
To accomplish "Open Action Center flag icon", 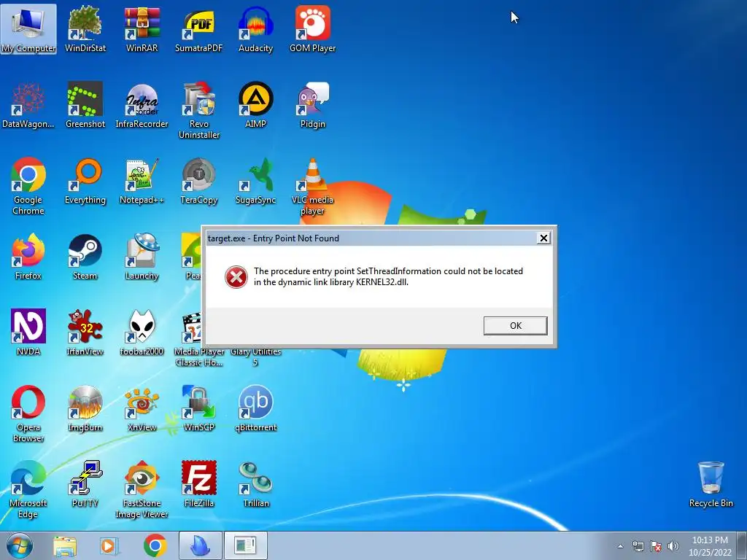I will coord(656,546).
